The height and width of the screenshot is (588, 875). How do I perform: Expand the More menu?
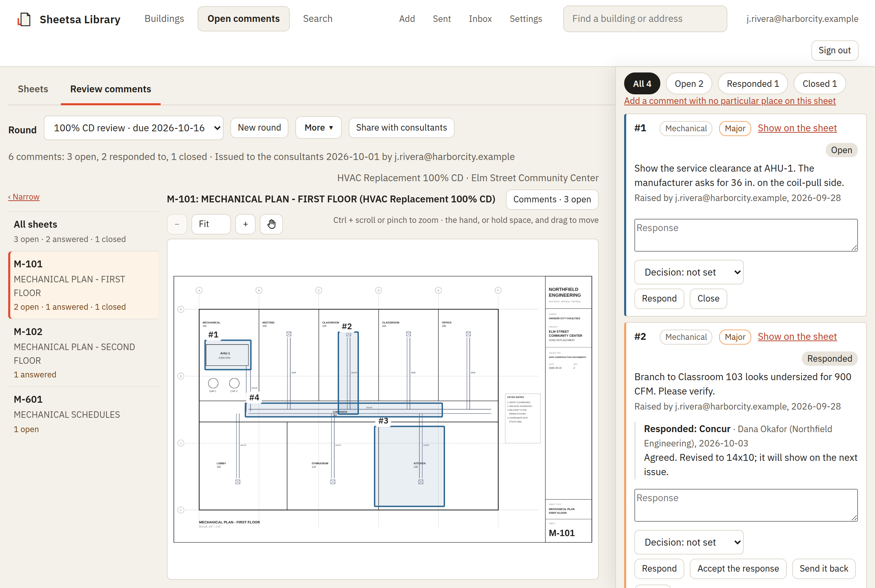[x=318, y=128]
